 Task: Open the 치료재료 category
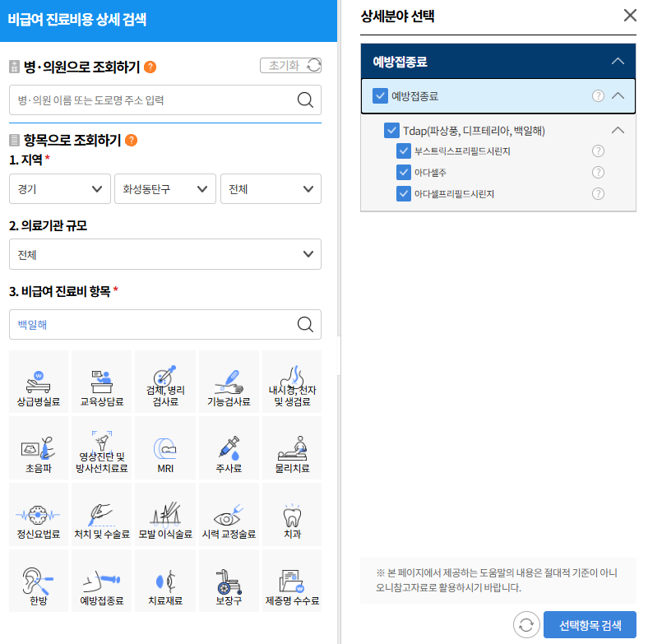tap(165, 581)
